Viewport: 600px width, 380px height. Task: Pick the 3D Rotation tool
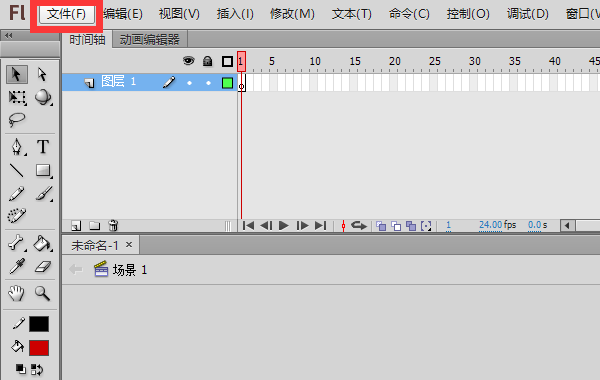(x=43, y=98)
